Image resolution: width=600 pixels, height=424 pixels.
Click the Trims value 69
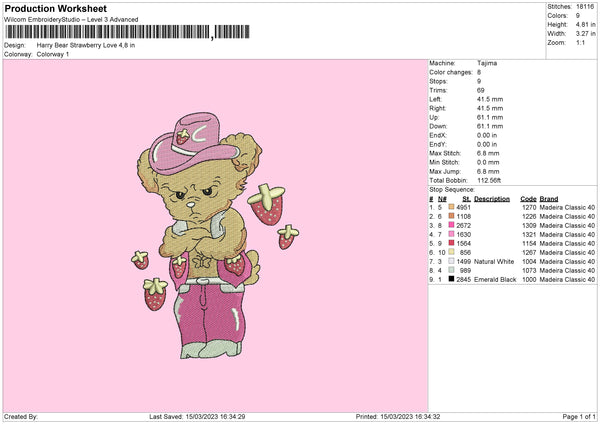(481, 90)
